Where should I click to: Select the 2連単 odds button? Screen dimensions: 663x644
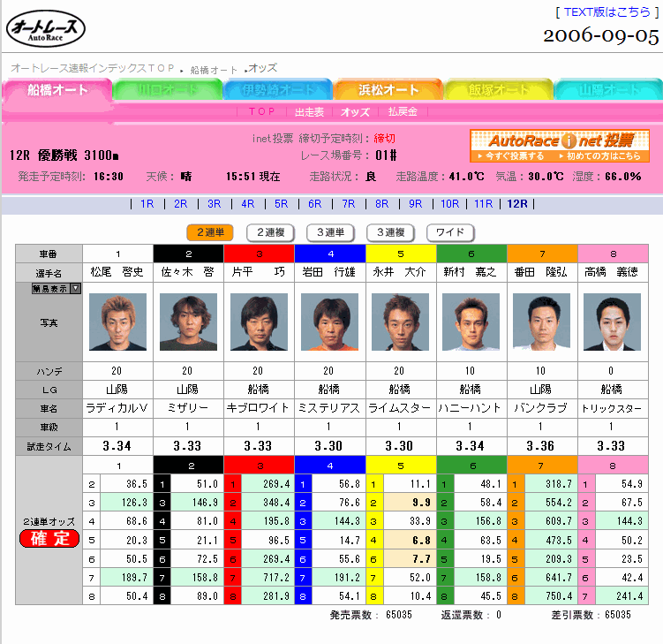[210, 232]
